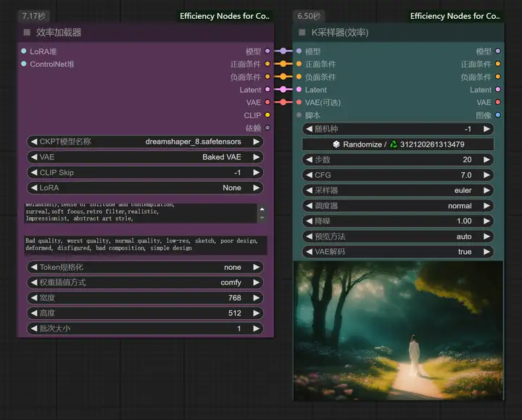This screenshot has height=420, width=522.
Task: Click the CFG 7.0 value slider
Action: click(398, 175)
